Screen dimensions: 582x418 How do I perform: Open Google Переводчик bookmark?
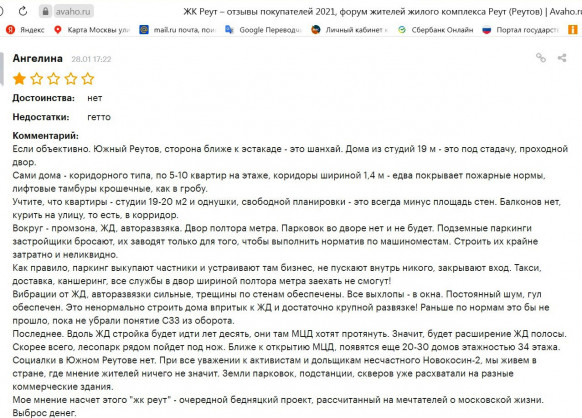[263, 30]
